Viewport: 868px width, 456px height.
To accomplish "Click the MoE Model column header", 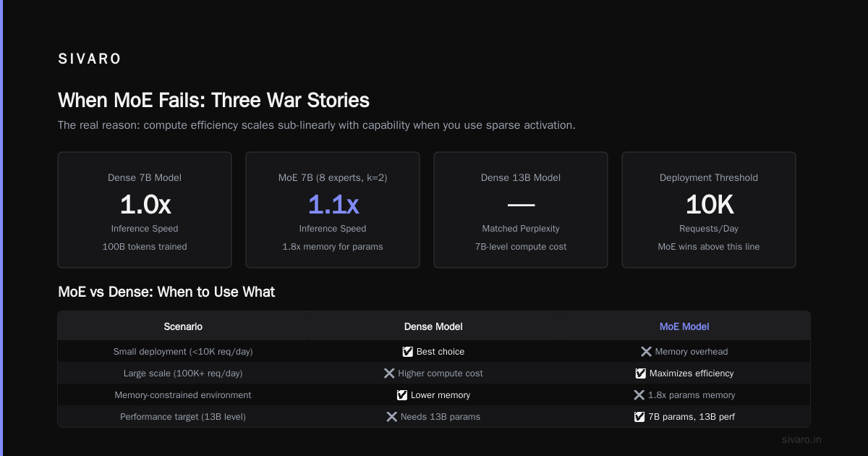I will click(x=684, y=326).
